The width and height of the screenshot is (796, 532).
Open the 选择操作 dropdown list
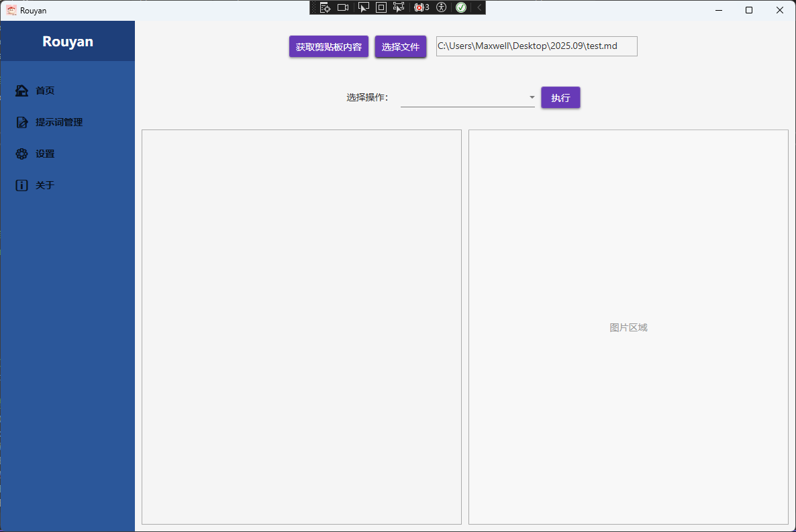(x=467, y=98)
